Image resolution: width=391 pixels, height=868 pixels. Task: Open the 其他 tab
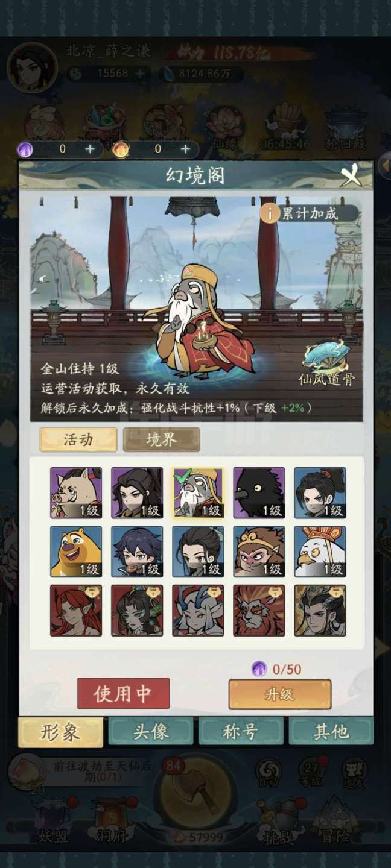tap(331, 731)
